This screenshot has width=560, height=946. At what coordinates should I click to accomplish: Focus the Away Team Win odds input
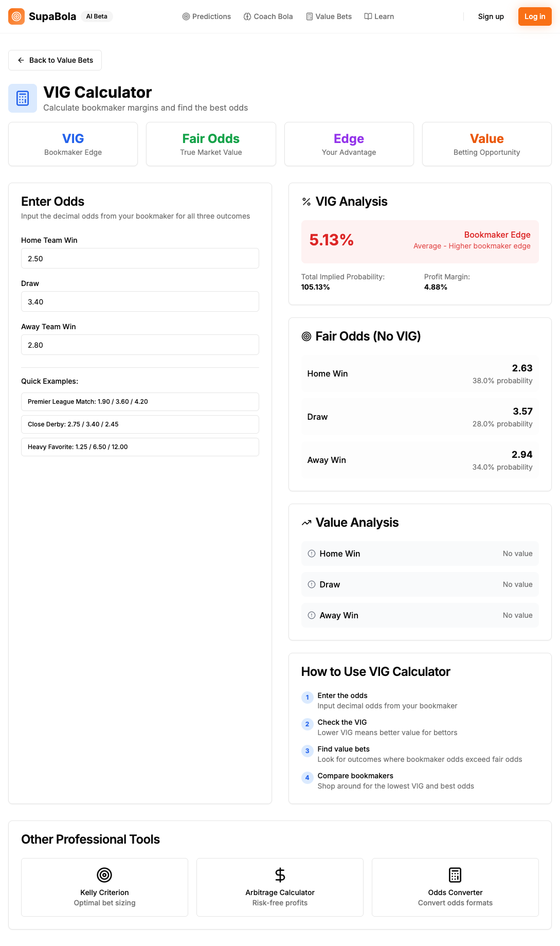tap(140, 345)
